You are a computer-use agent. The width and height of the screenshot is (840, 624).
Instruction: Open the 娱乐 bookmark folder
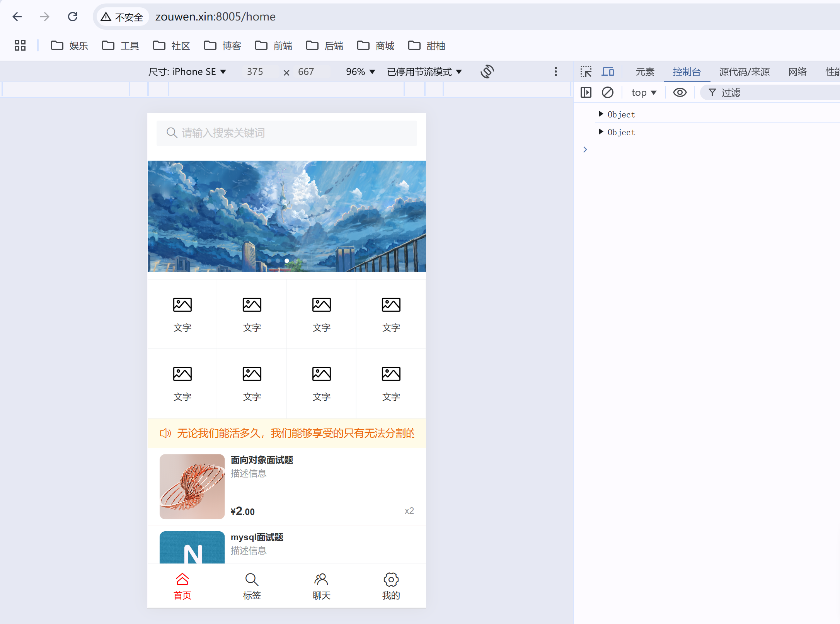pos(70,46)
